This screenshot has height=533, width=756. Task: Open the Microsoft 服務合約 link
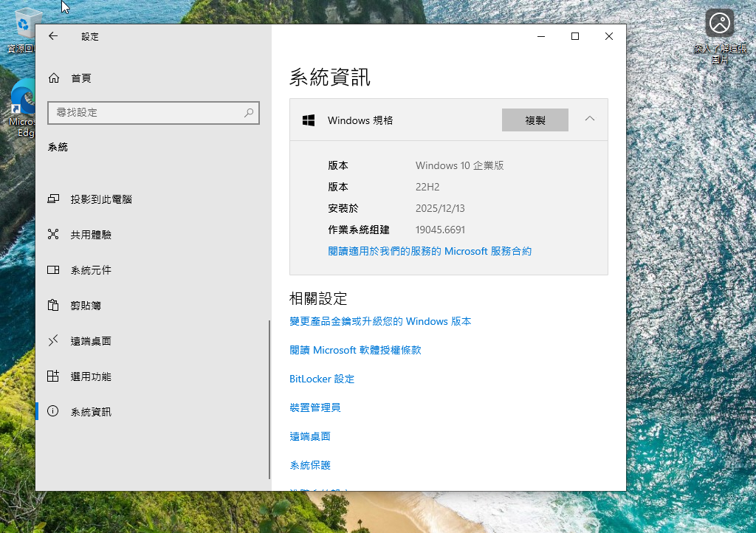429,251
